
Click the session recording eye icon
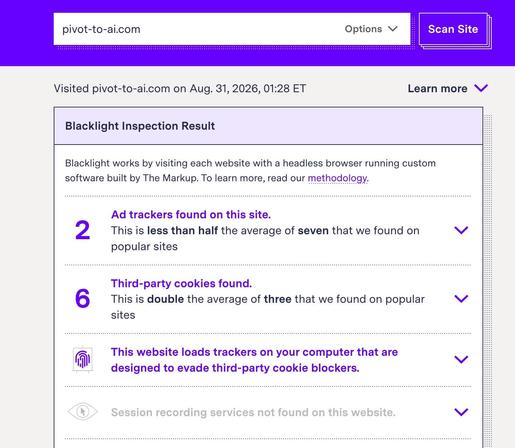82,412
